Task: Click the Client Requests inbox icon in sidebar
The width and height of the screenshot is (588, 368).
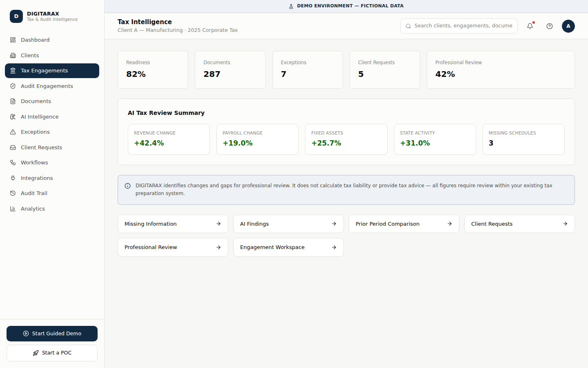Action: (x=13, y=147)
